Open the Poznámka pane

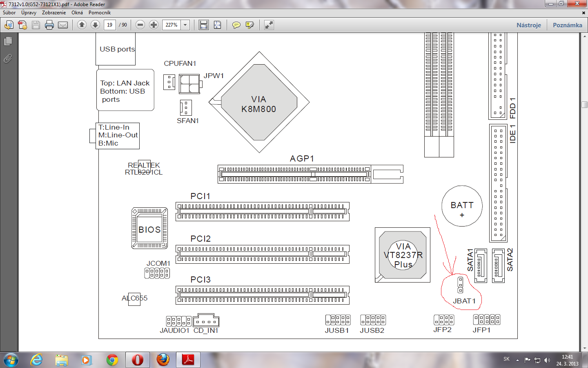point(567,25)
